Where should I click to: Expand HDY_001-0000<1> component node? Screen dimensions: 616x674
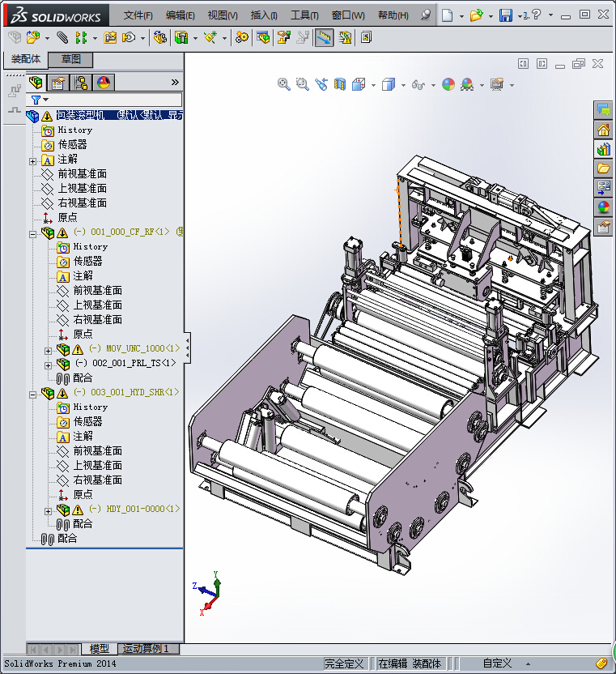[x=48, y=511]
